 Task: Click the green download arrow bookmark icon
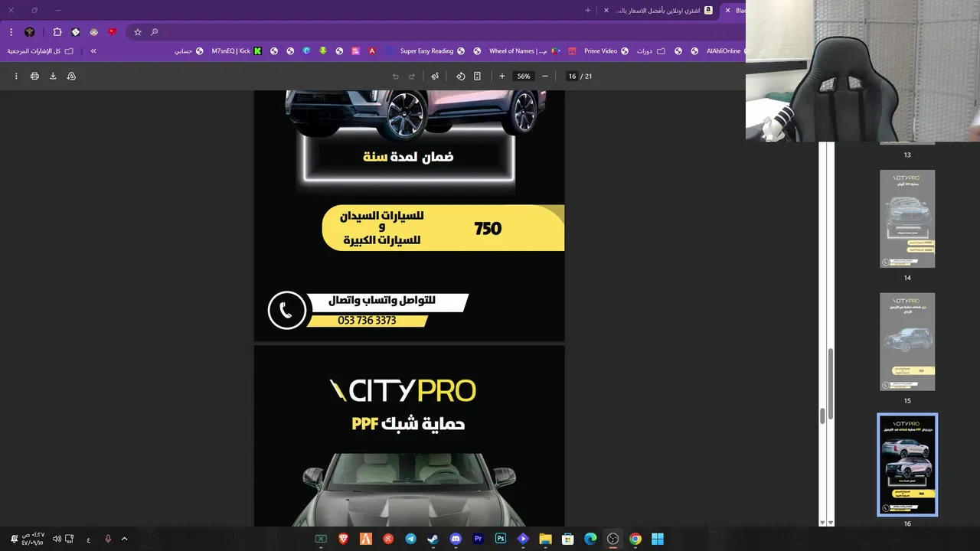(x=323, y=51)
